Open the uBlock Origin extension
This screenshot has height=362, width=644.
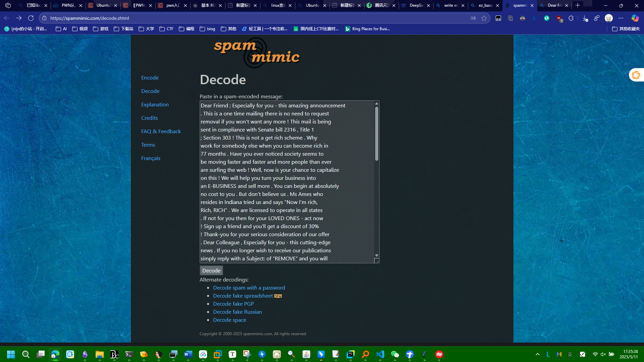coord(559,18)
